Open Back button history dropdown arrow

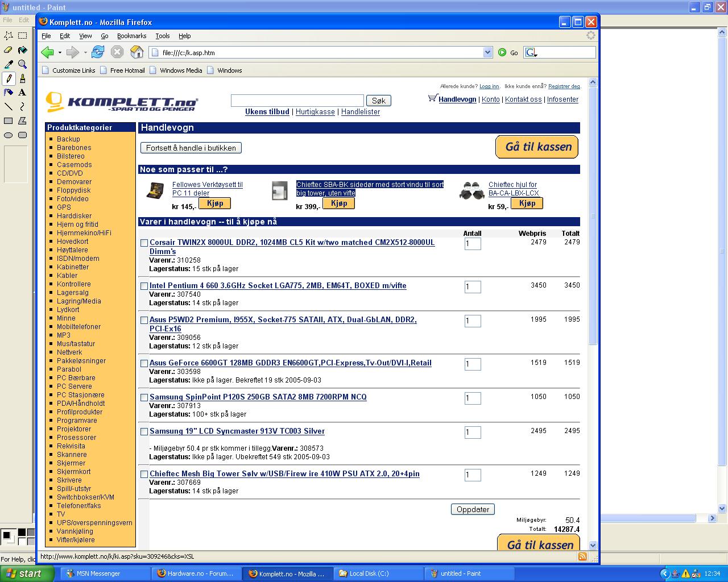click(60, 52)
